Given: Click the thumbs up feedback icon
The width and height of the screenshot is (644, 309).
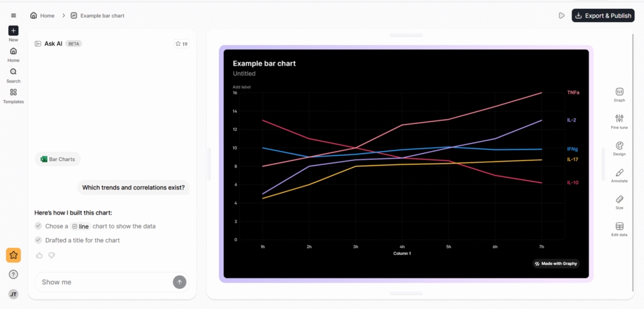Looking at the screenshot, I should click(40, 255).
